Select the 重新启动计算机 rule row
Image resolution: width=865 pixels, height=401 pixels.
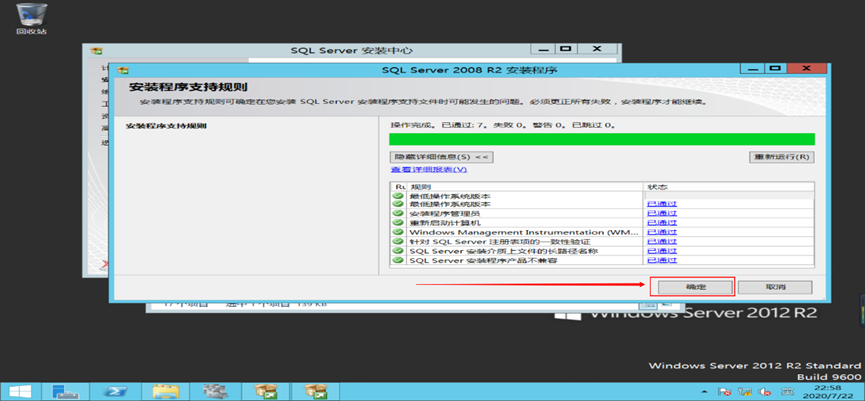[601, 223]
